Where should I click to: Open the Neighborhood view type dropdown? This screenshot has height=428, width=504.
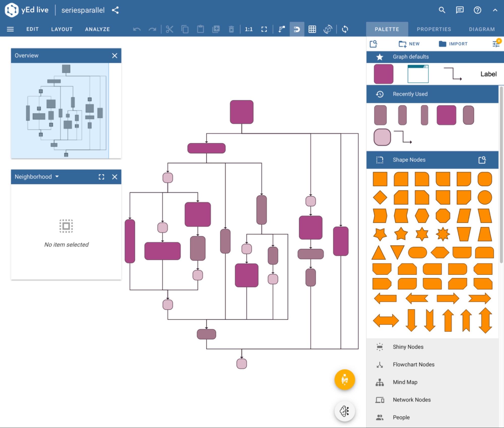coord(57,177)
